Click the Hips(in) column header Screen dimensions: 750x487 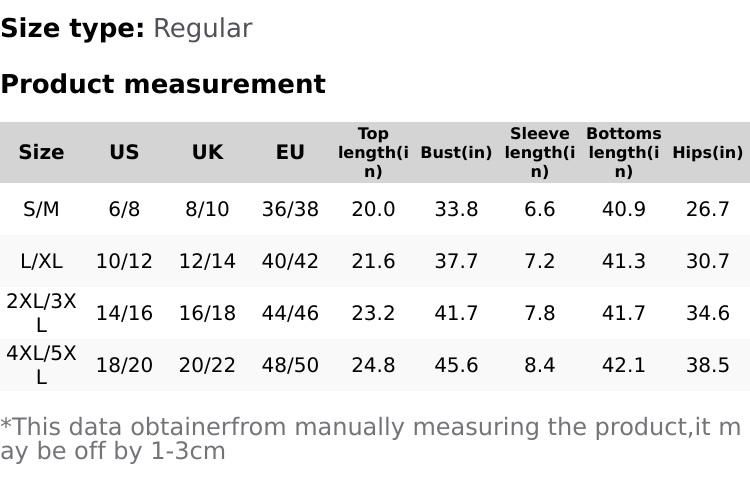tap(707, 153)
